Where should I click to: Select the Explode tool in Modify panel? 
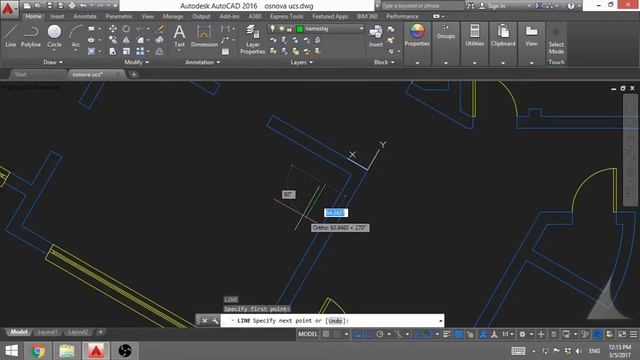tap(160, 40)
